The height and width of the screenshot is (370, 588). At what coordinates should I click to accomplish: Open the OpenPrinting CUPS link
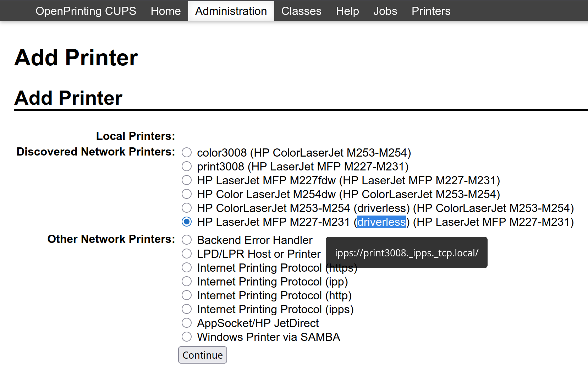pyautogui.click(x=86, y=11)
